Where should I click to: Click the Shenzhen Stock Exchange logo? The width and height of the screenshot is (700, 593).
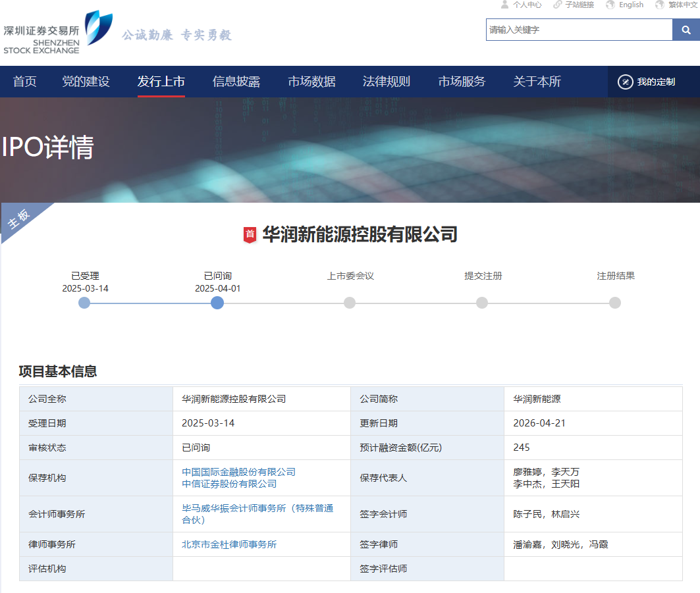coord(58,32)
